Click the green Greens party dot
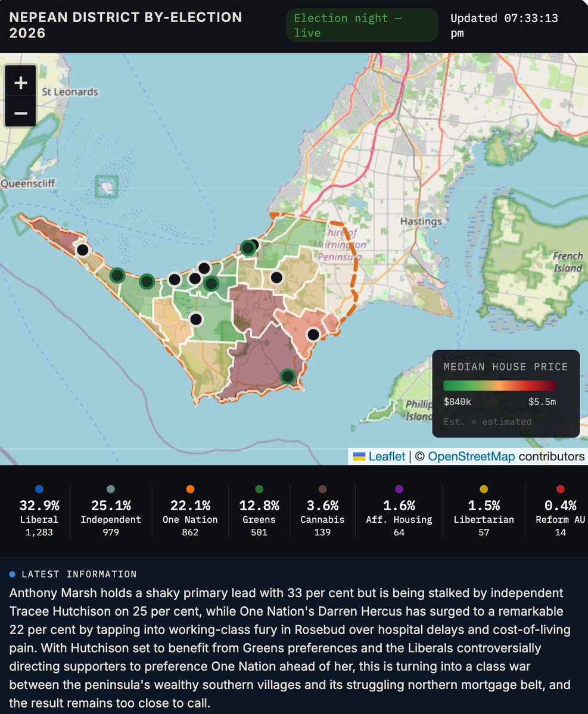588x714 pixels. (x=259, y=489)
